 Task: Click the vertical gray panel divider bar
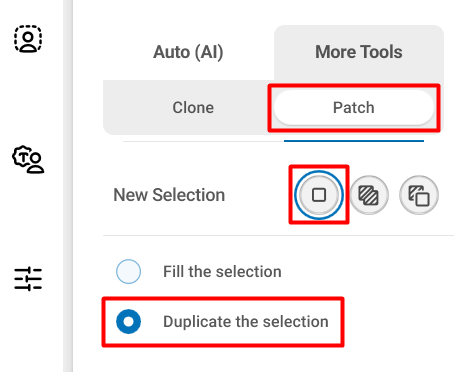68,186
